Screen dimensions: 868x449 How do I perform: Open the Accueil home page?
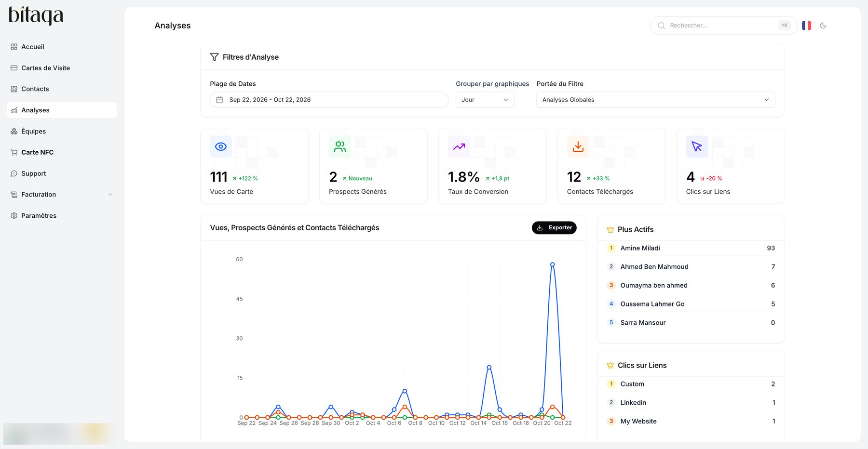(62, 47)
